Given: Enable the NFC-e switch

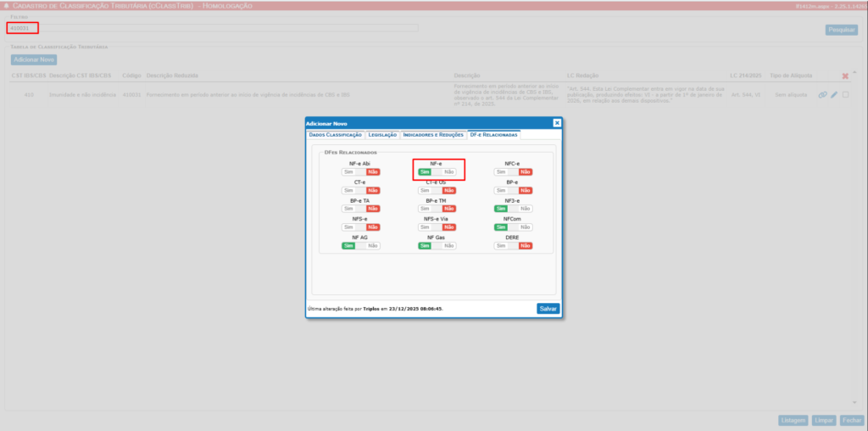Looking at the screenshot, I should point(514,171).
